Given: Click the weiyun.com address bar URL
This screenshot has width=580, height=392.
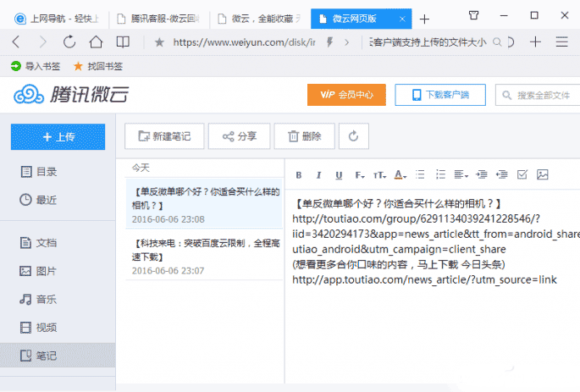Looking at the screenshot, I should tap(244, 42).
